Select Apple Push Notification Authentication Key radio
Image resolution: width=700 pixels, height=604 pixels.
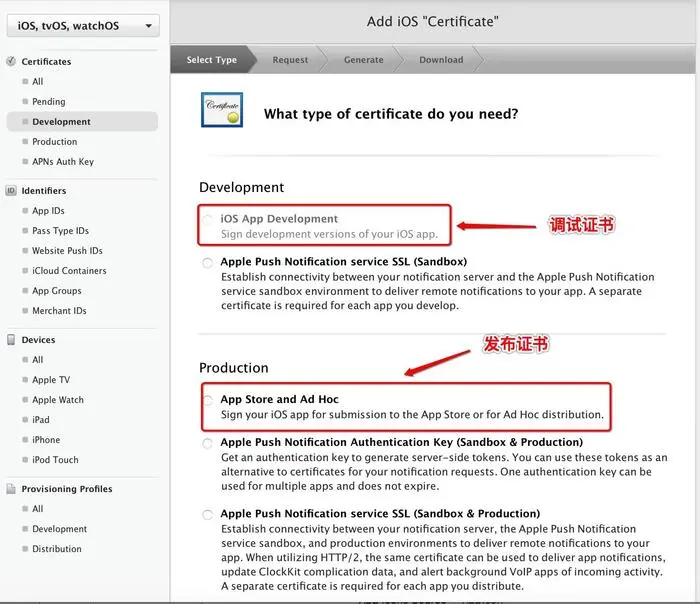[207, 443]
